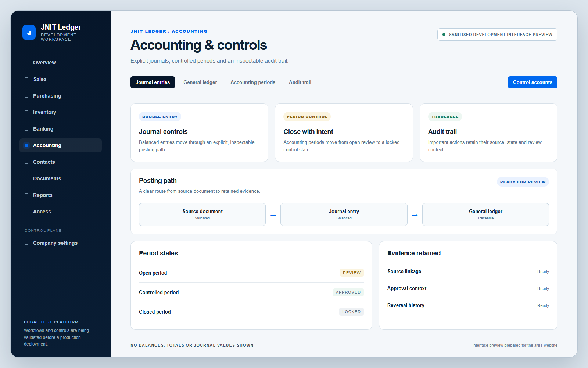Click the Reversal history row label
Image resolution: width=588 pixels, height=368 pixels.
pyautogui.click(x=406, y=305)
